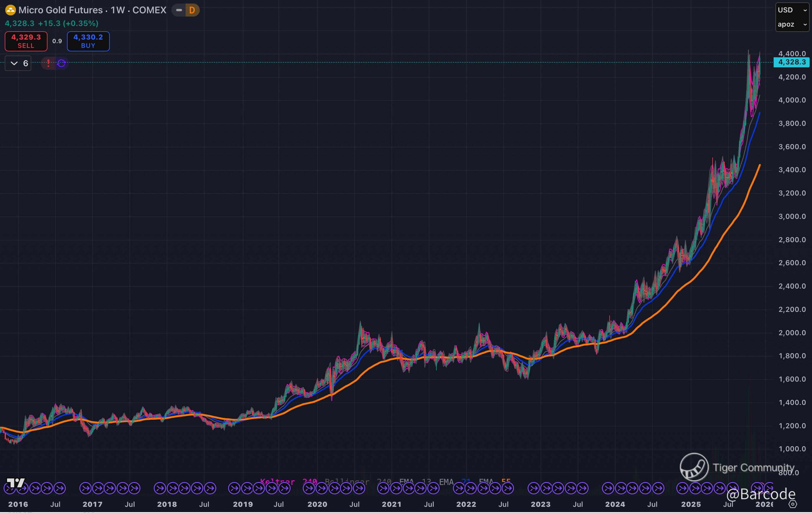Click the 2024 label on time axis
812x513 pixels.
[x=615, y=504]
